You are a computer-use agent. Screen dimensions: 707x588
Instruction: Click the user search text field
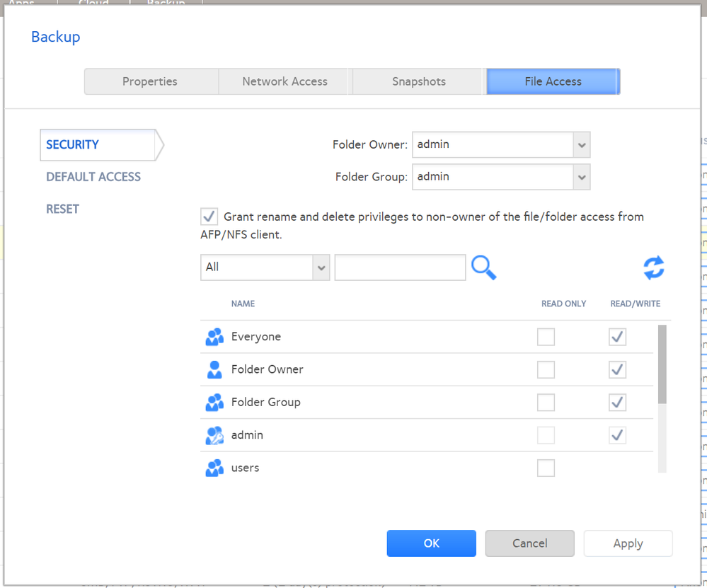tap(401, 267)
